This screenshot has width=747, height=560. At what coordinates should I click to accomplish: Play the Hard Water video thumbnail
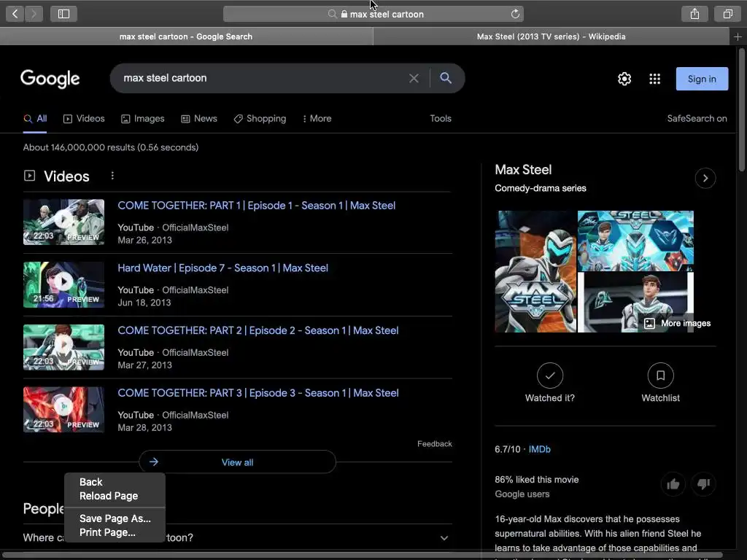pyautogui.click(x=64, y=284)
